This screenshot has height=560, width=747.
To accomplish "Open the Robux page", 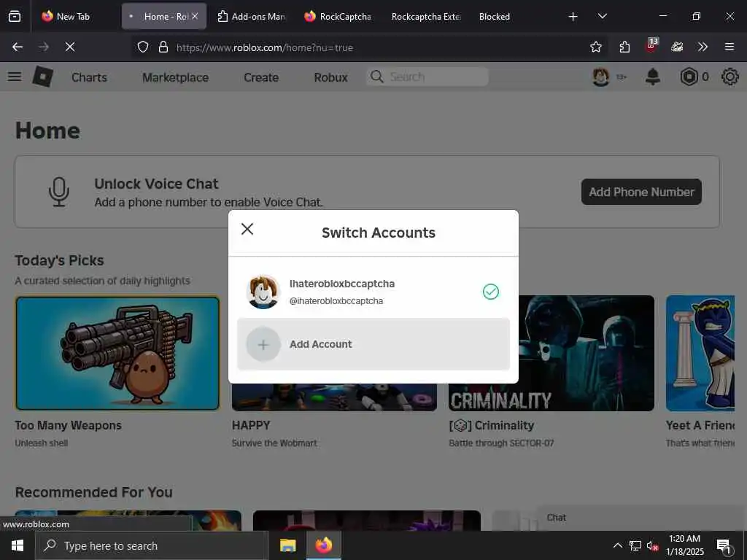I will [x=330, y=77].
